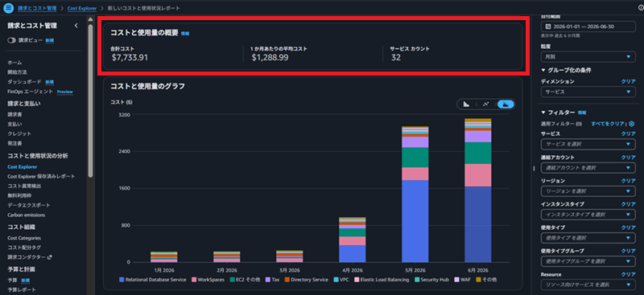Collapse the sidebar with the chevron arrow
Viewport: 644px width, 295px height.
click(x=76, y=26)
